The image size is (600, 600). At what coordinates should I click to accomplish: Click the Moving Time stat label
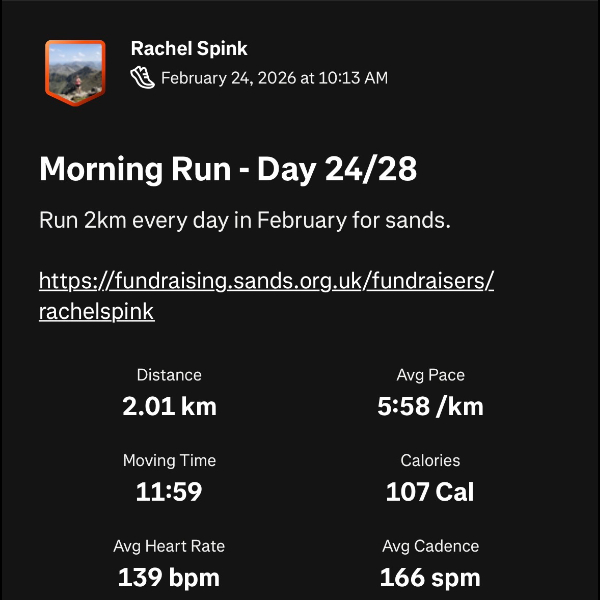click(169, 461)
